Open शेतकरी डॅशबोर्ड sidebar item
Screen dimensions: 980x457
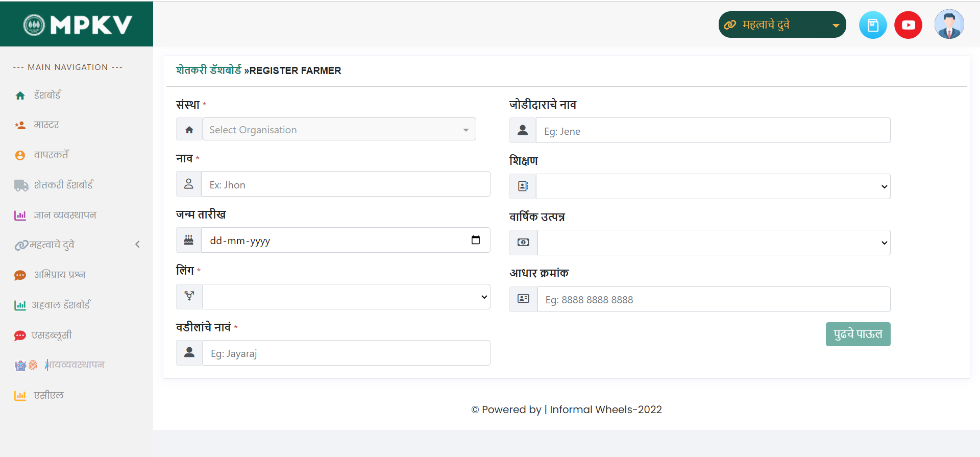point(64,185)
